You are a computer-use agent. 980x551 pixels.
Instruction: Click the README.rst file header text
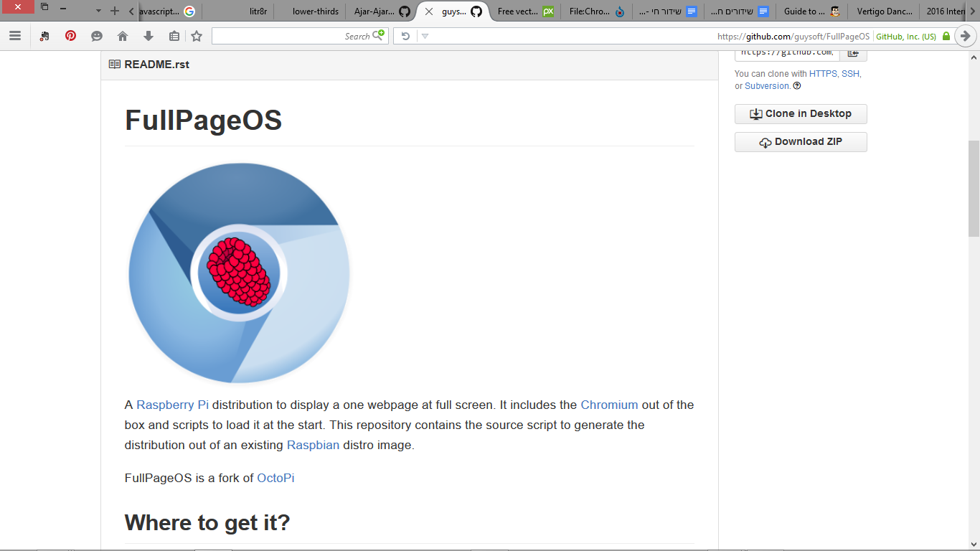[157, 64]
